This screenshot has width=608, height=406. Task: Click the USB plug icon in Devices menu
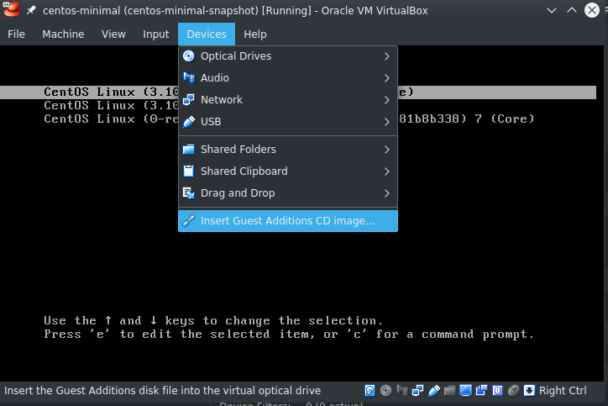coord(188,122)
